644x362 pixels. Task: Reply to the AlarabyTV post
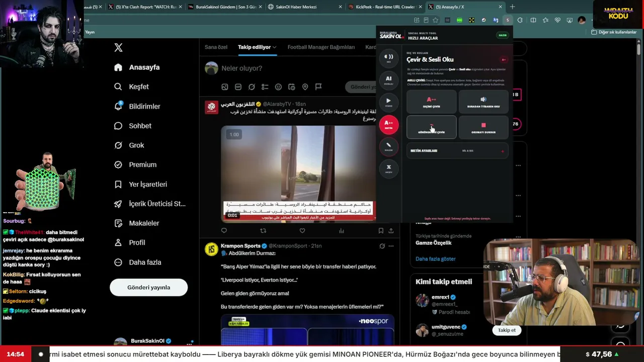pyautogui.click(x=224, y=231)
